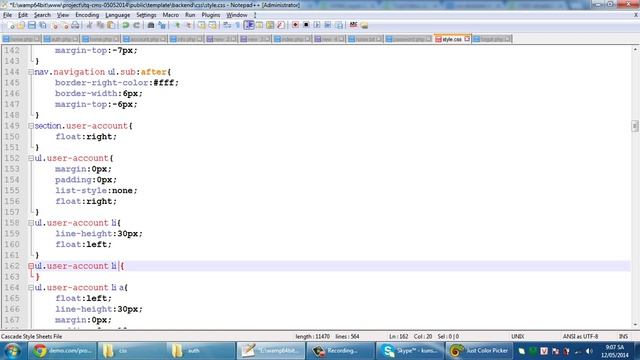Open the css folder taskbar item
Screen dimensions: 640x360
(131, 351)
